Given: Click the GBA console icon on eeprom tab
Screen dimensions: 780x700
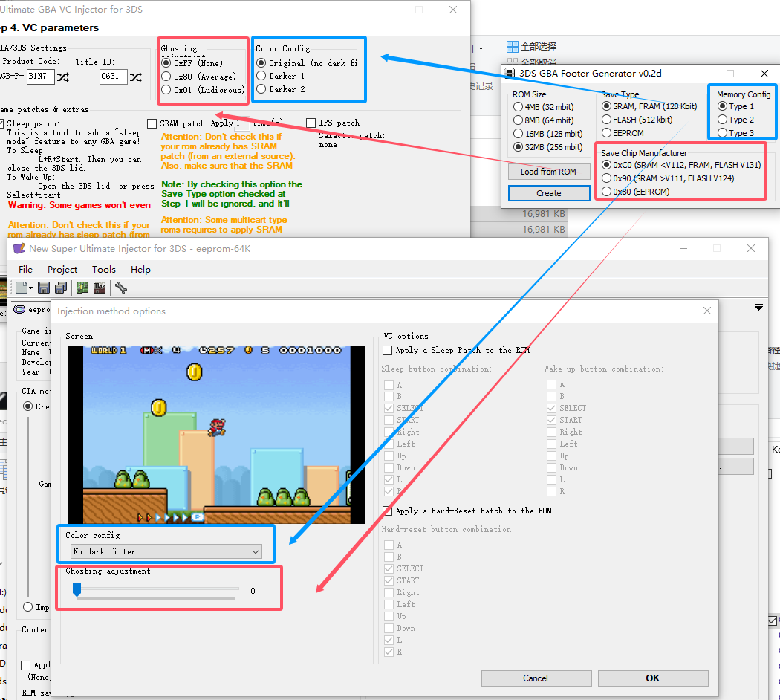Looking at the screenshot, I should coord(19,309).
